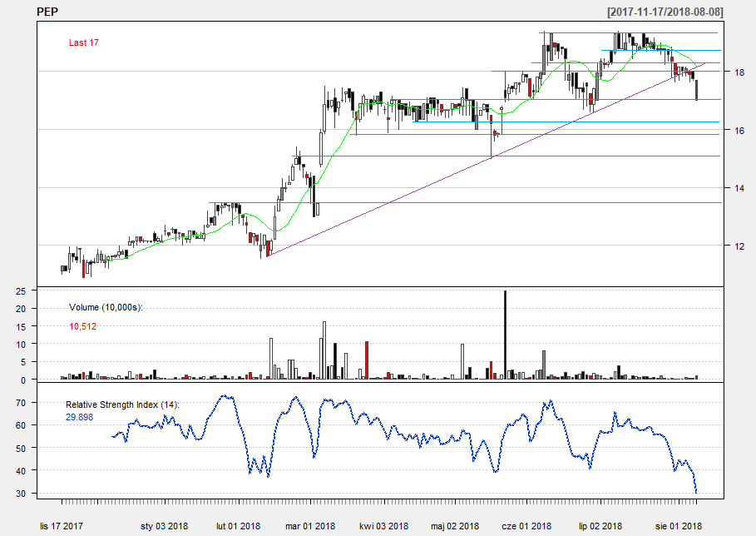Click the date label 'sty 03 2018'

[165, 526]
